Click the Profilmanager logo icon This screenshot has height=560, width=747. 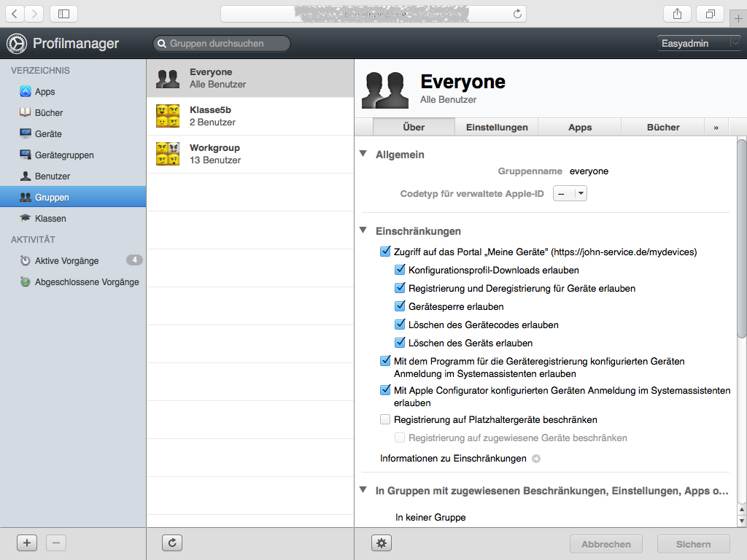click(x=17, y=43)
